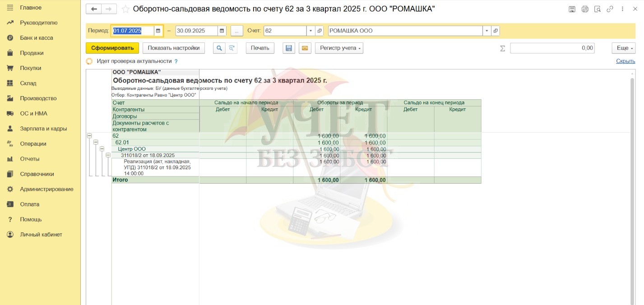The image size is (644, 305).
Task: Click the sum total field next to sigma
Action: 552,48
